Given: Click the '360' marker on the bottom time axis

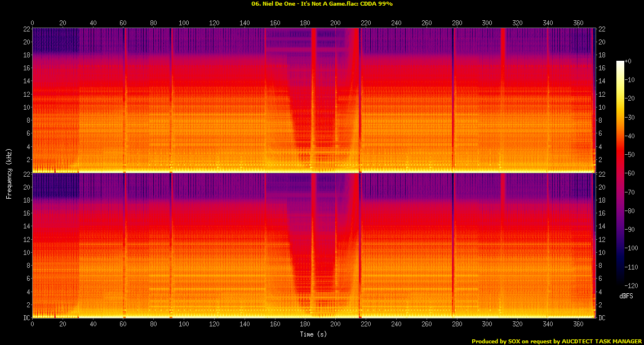Looking at the screenshot, I should pyautogui.click(x=578, y=324).
